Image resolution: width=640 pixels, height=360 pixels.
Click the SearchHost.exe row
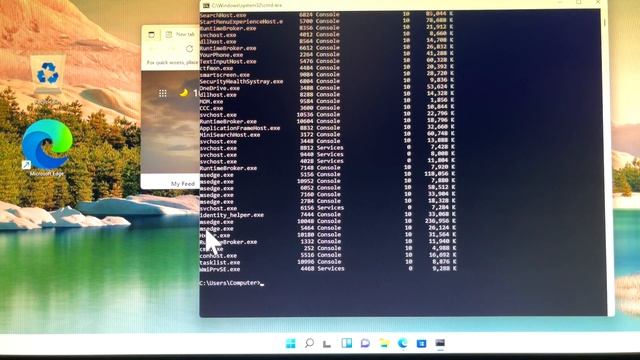click(327, 14)
